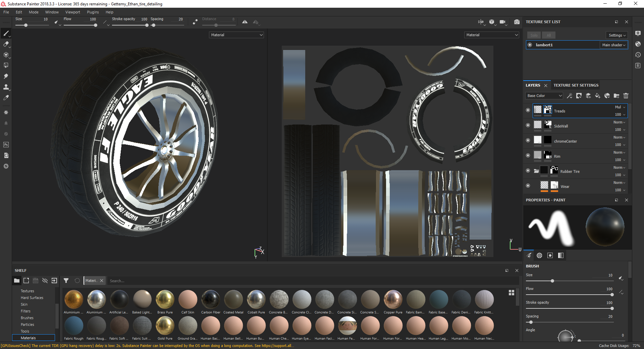This screenshot has height=349, width=644.
Task: Select the Brushes shelf category
Action: click(27, 318)
